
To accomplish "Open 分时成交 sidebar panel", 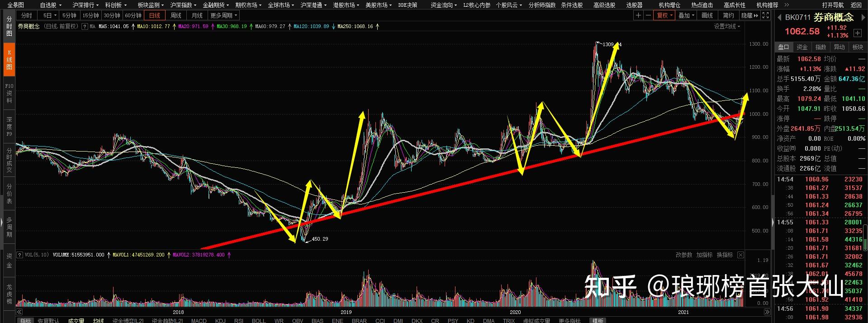I will coord(9,160).
